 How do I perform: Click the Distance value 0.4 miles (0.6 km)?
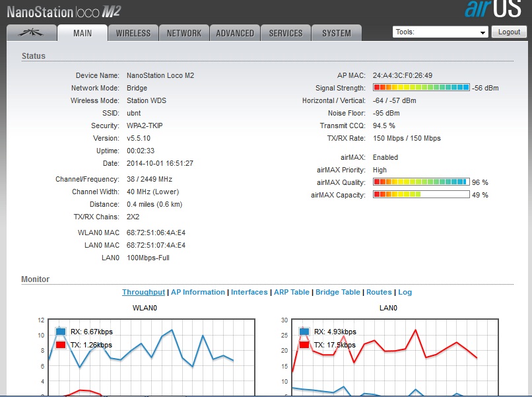(154, 204)
